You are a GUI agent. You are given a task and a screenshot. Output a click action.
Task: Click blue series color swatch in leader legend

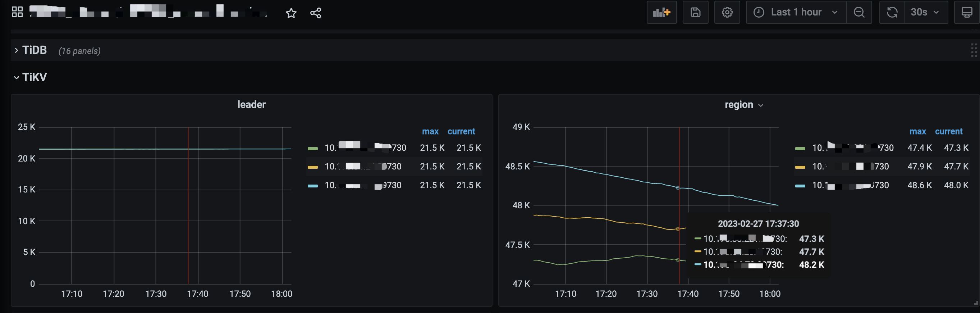pos(313,186)
